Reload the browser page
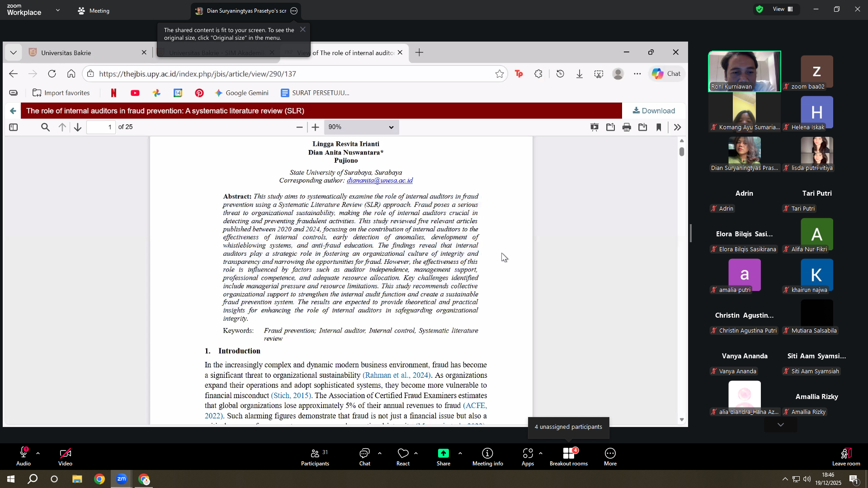This screenshot has height=488, width=868. click(52, 74)
